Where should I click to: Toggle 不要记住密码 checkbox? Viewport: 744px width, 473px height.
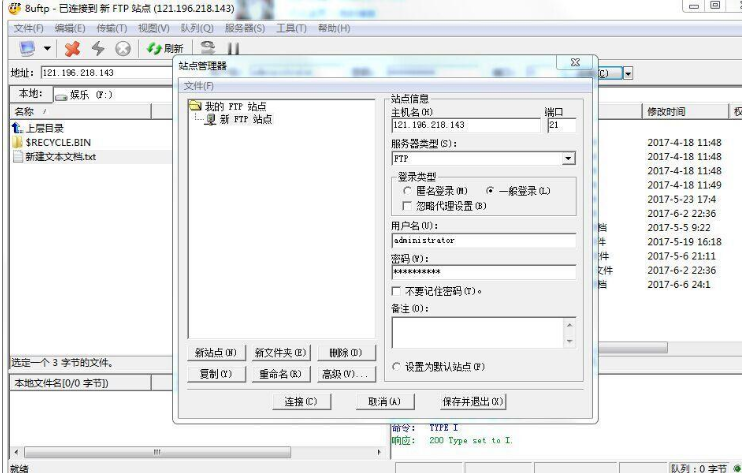click(x=396, y=291)
